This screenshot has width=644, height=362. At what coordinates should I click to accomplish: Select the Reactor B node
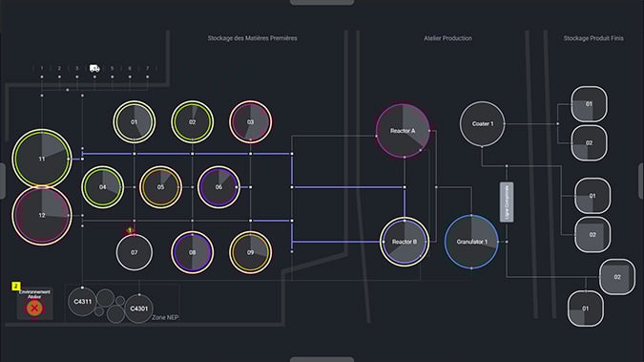coord(405,242)
